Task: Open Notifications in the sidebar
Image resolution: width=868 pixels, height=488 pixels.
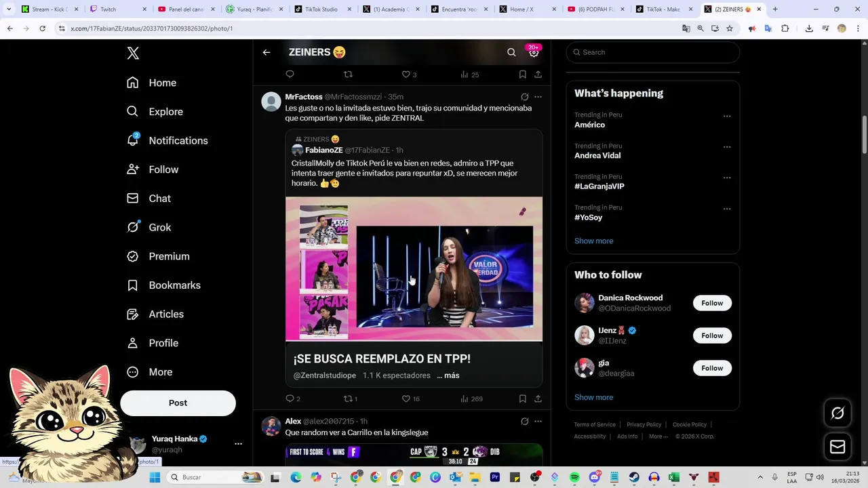Action: (167, 140)
